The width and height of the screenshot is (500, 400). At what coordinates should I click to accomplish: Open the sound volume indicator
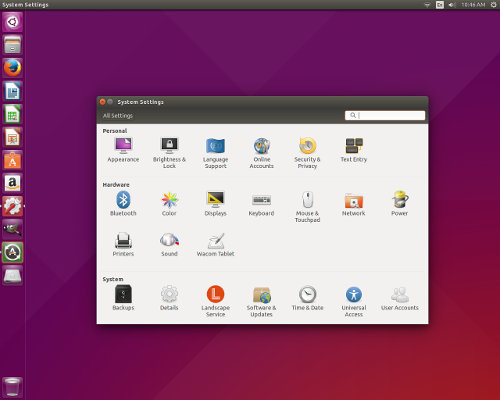pyautogui.click(x=452, y=5)
